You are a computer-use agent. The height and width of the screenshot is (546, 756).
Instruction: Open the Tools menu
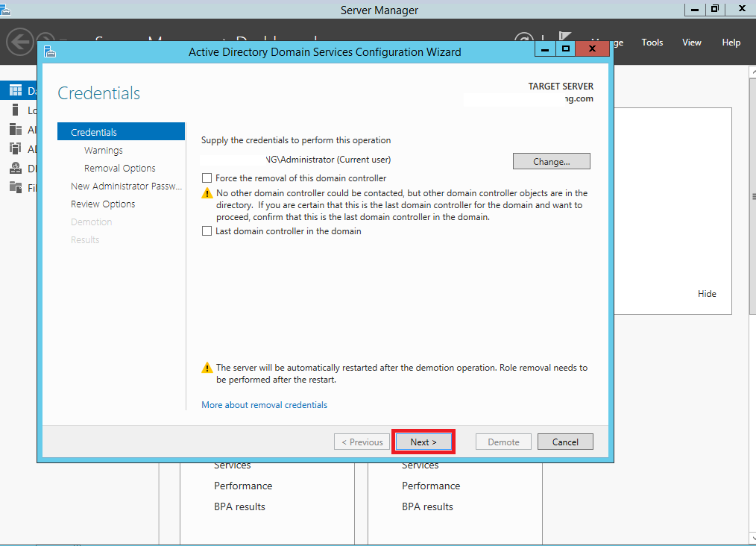click(x=652, y=43)
